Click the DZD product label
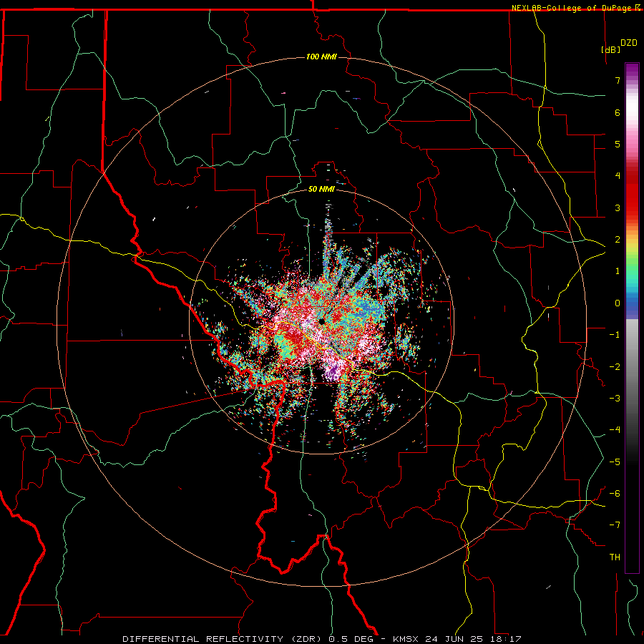The height and width of the screenshot is (644, 644). point(629,43)
